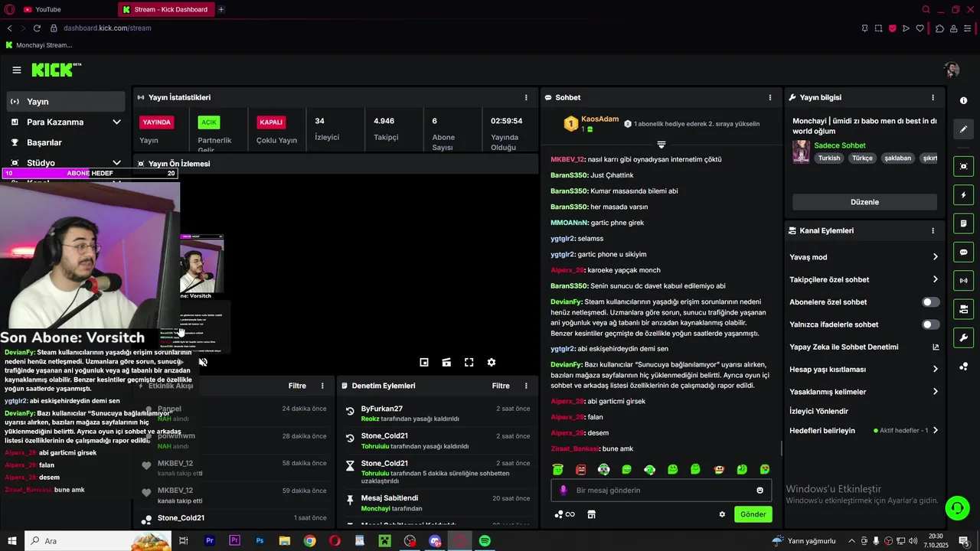Click the Düzenle button in Yayın bilgisi
980x551 pixels.
click(864, 202)
